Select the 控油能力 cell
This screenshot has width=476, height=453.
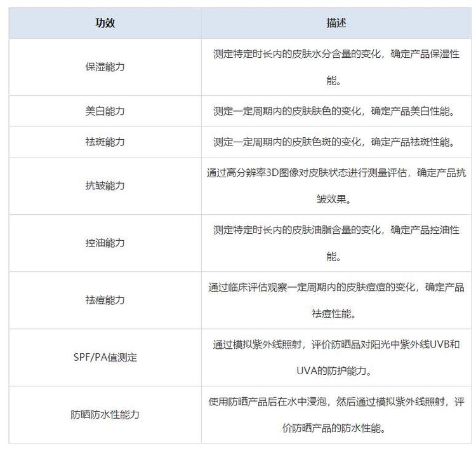105,243
